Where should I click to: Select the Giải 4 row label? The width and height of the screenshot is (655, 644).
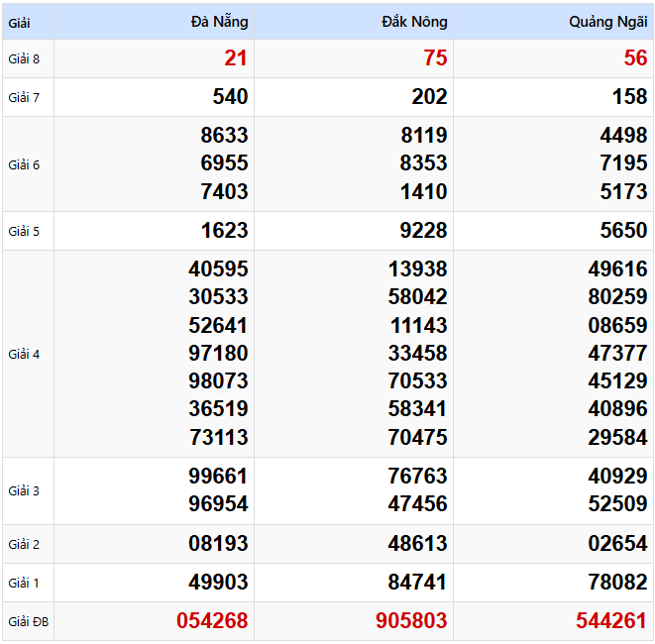(24, 354)
